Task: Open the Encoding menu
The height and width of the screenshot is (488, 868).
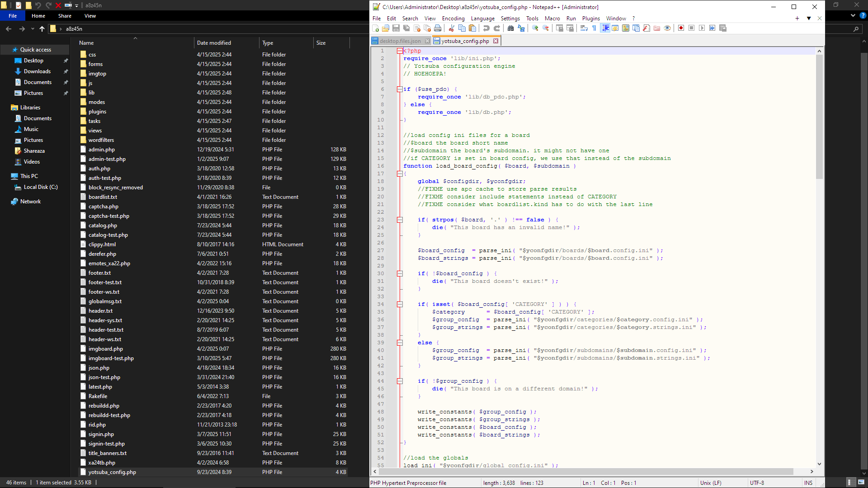Action: click(x=453, y=19)
